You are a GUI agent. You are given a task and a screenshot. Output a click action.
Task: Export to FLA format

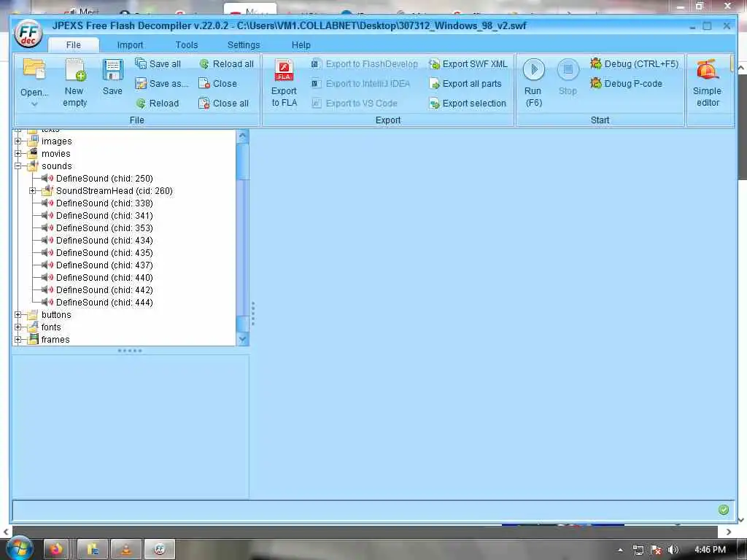click(x=284, y=83)
